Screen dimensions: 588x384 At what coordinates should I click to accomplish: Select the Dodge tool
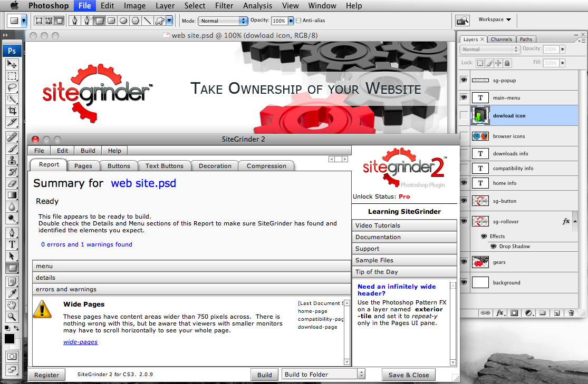pos(12,219)
